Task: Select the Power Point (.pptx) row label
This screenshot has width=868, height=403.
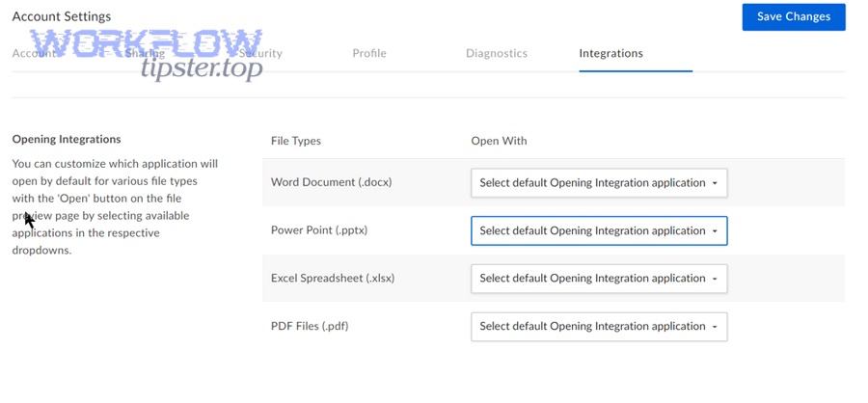Action: pyautogui.click(x=319, y=230)
